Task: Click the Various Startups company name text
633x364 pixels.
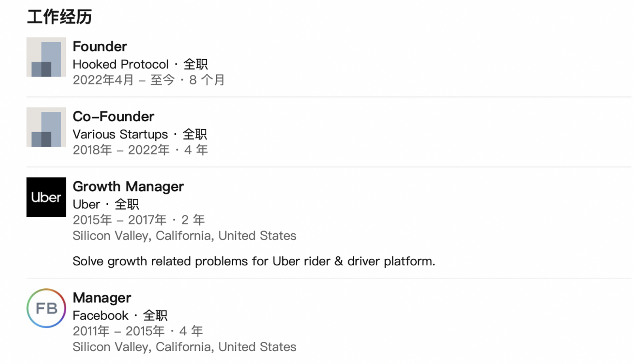Action: 120,134
